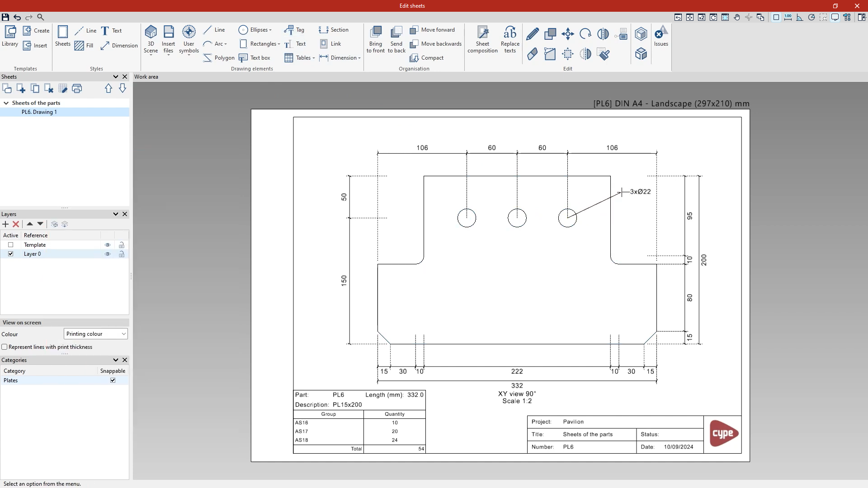The image size is (868, 488).
Task: Click Bring to front
Action: pos(376,39)
